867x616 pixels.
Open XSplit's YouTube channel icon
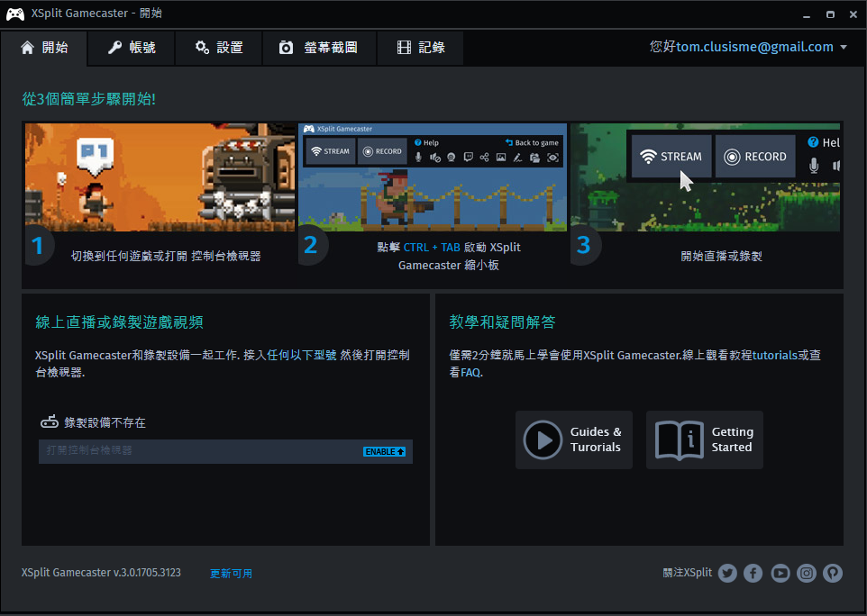point(780,573)
